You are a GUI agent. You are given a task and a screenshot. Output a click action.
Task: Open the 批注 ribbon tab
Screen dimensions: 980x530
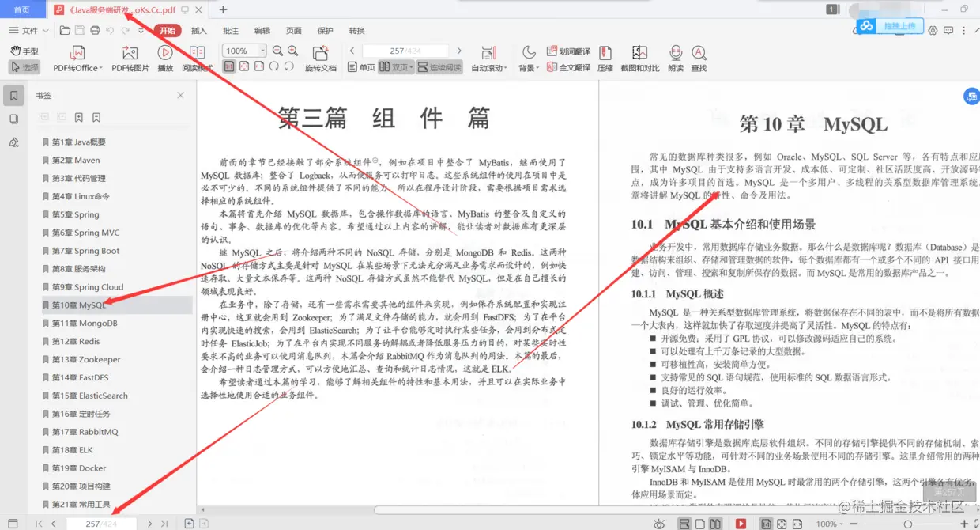point(231,31)
